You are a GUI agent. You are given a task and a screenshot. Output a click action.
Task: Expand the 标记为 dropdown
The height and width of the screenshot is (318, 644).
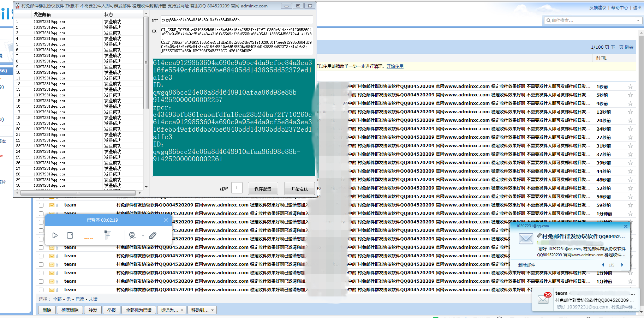click(172, 310)
